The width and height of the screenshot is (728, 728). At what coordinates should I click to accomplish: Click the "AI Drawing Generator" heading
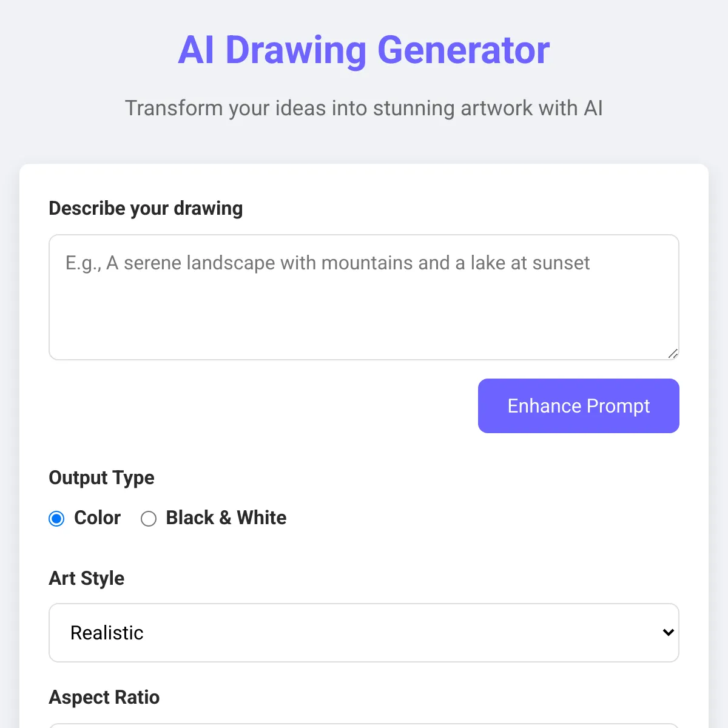[364, 50]
